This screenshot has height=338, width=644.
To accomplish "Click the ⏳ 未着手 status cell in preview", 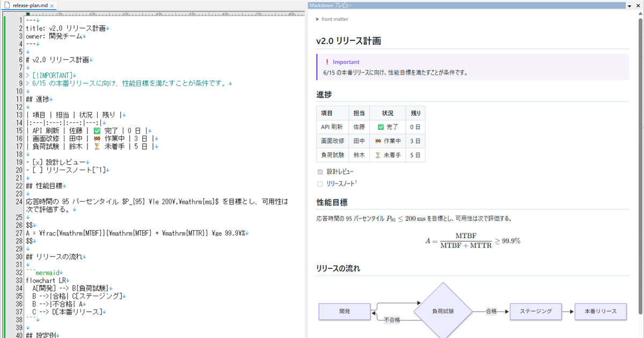I will 387,155.
